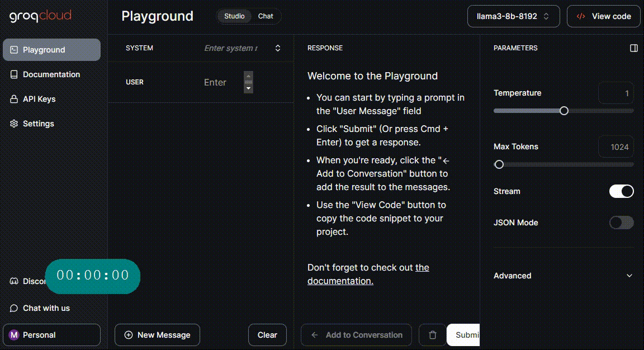This screenshot has height=350, width=644.
Task: Open Documentation from the sidebar
Action: 51,74
